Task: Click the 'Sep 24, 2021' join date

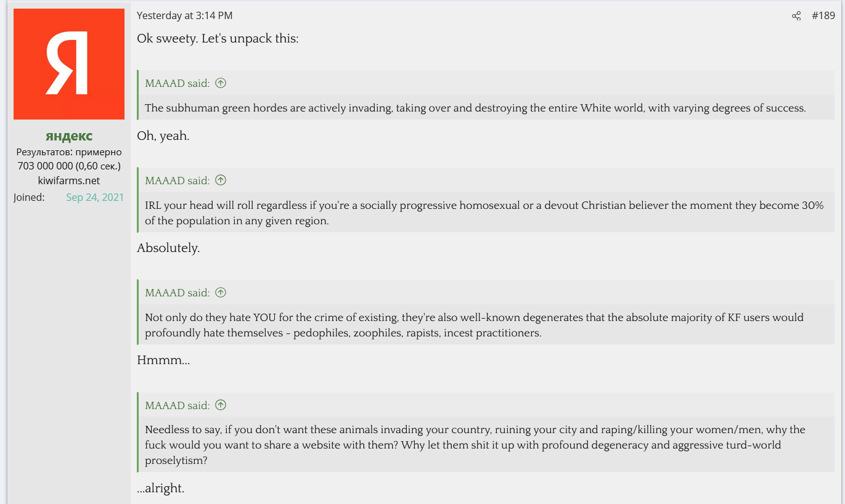Action: point(95,197)
